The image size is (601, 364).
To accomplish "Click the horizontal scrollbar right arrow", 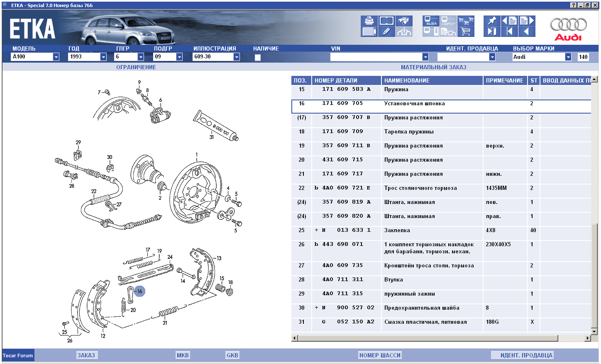I will (587, 338).
